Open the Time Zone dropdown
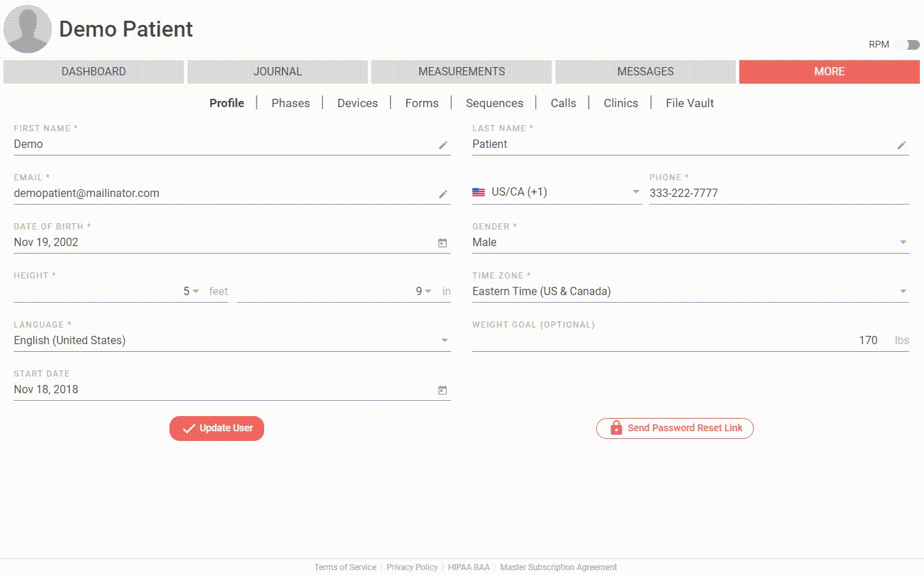924x575 pixels. coord(903,292)
